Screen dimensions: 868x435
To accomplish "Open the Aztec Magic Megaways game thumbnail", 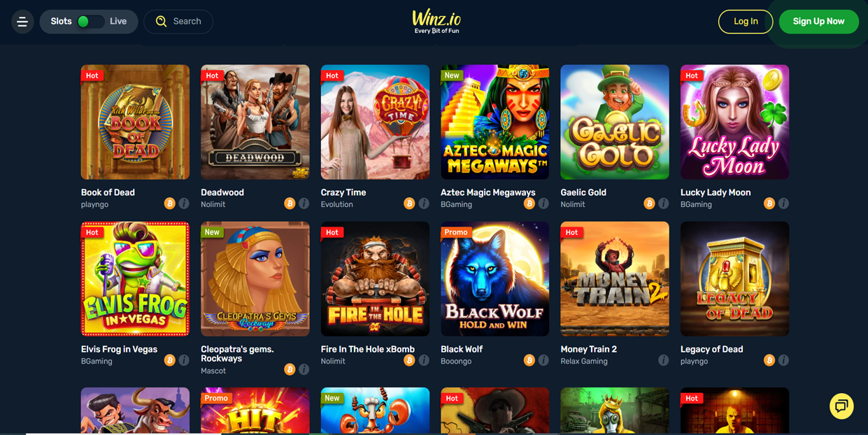I will click(x=495, y=122).
